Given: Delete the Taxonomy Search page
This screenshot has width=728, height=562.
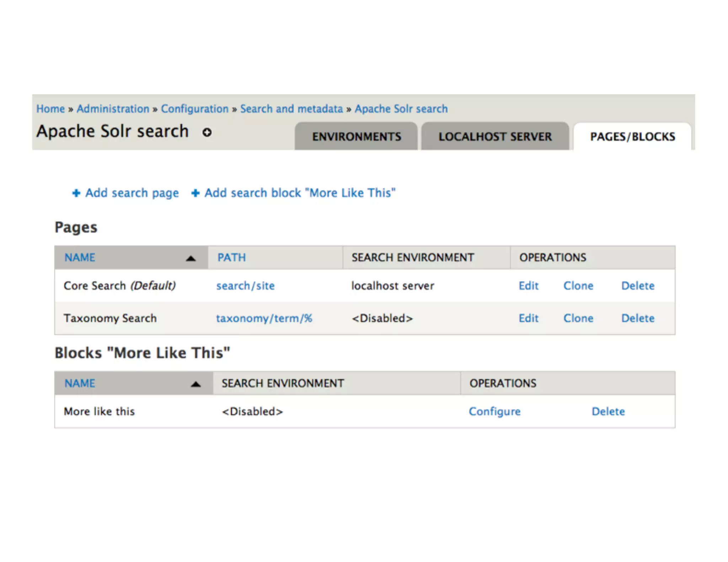Looking at the screenshot, I should (637, 318).
